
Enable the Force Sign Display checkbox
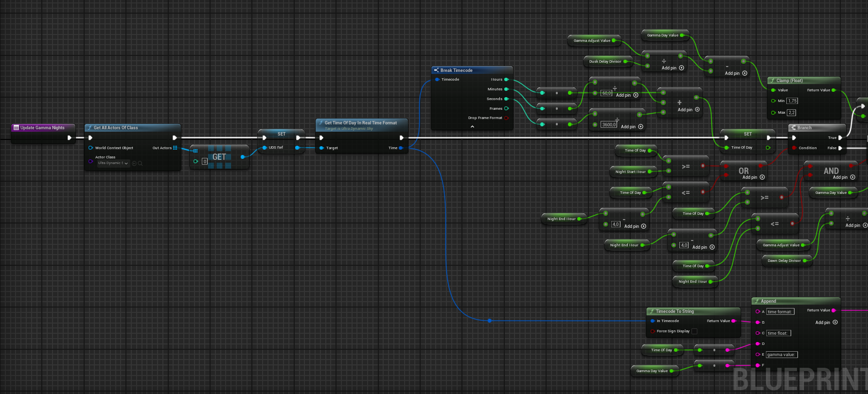694,331
